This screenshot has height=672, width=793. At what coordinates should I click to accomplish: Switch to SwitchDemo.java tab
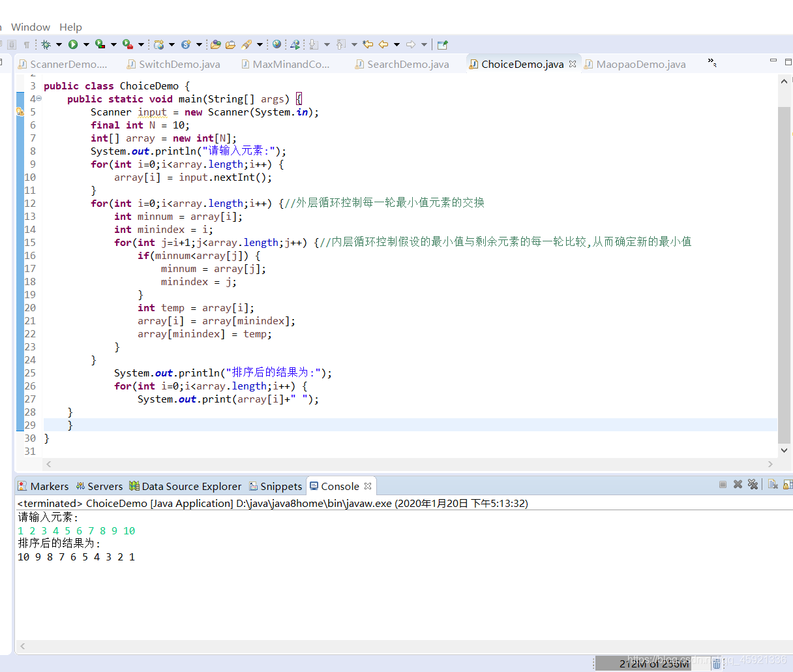tap(173, 64)
